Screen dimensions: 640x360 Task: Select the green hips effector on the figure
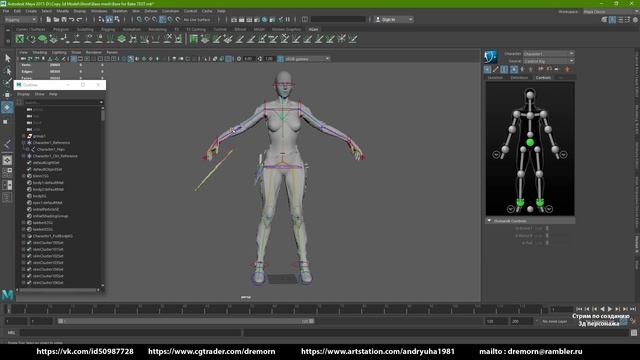pyautogui.click(x=530, y=142)
